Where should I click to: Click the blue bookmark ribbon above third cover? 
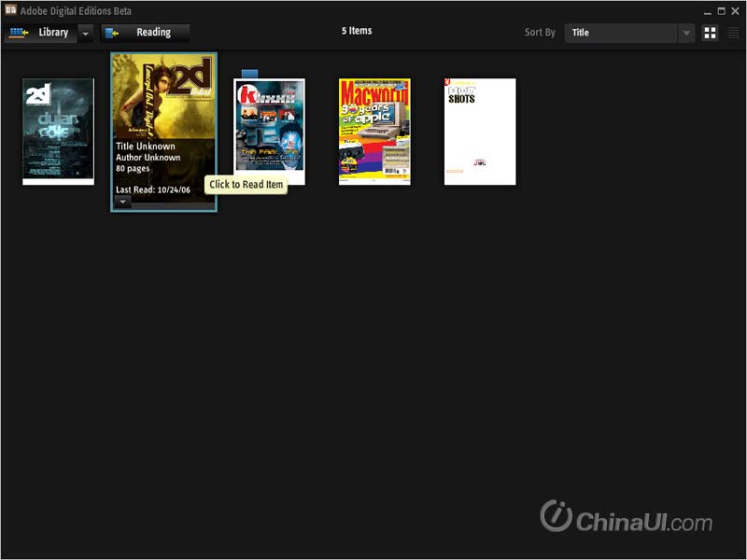249,74
